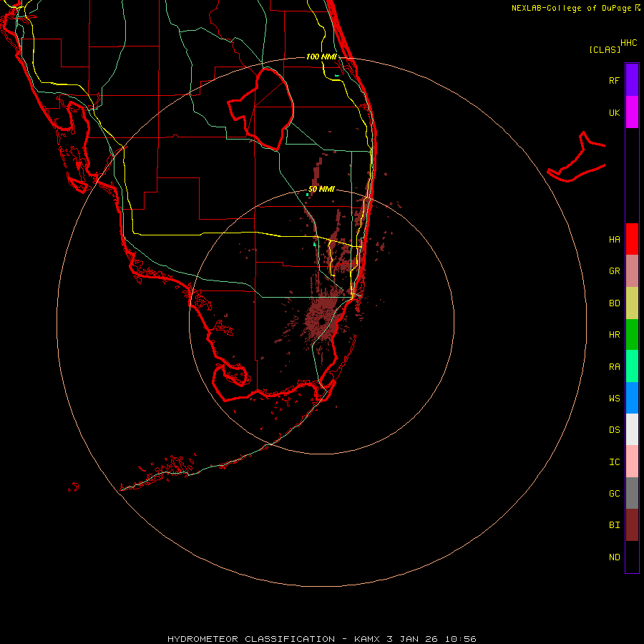Screen dimensions: 644x644
Task: Pick the HR green legend swatch
Action: 632,335
